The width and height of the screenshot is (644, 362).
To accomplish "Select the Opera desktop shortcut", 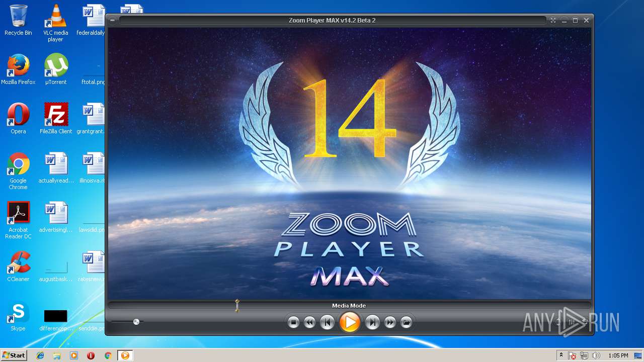I will (18, 119).
